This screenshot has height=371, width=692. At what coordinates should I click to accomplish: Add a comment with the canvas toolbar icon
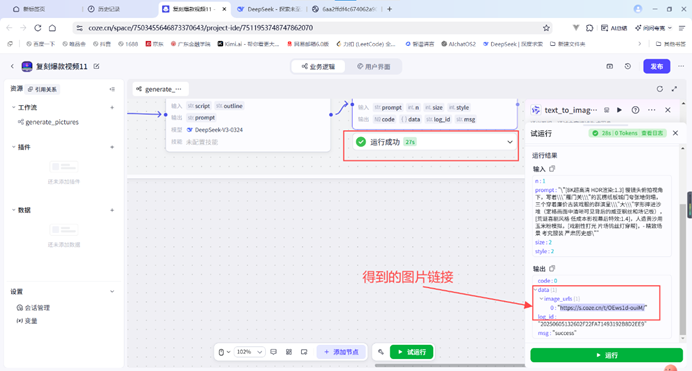(x=274, y=352)
